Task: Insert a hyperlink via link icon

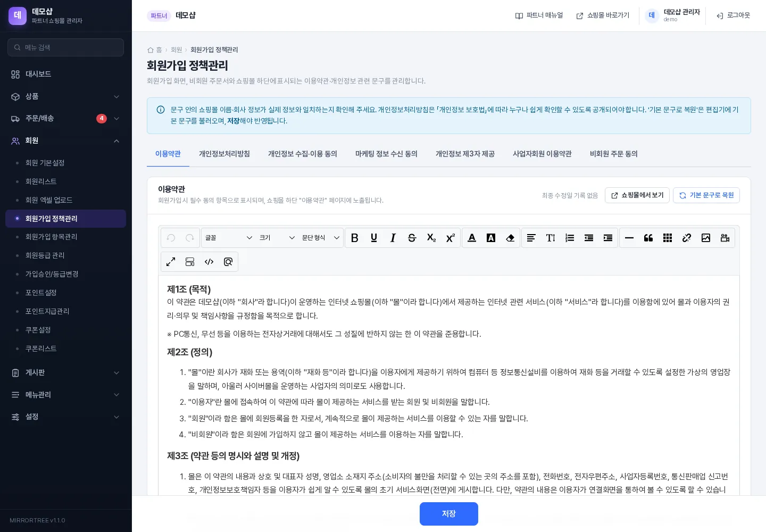Action: coord(687,238)
